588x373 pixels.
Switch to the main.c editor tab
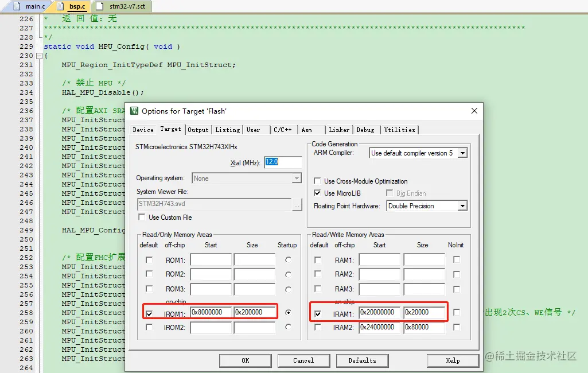[x=30, y=6]
